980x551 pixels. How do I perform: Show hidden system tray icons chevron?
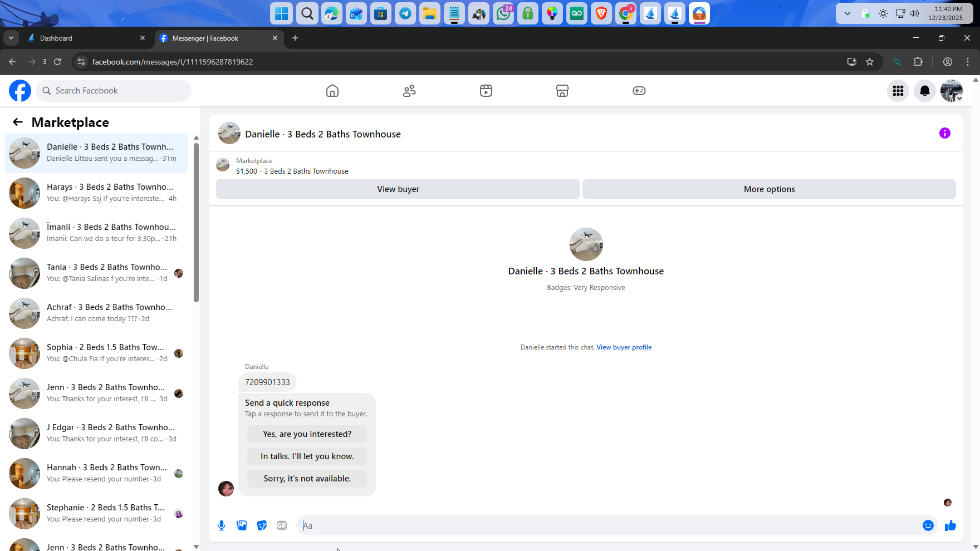847,13
